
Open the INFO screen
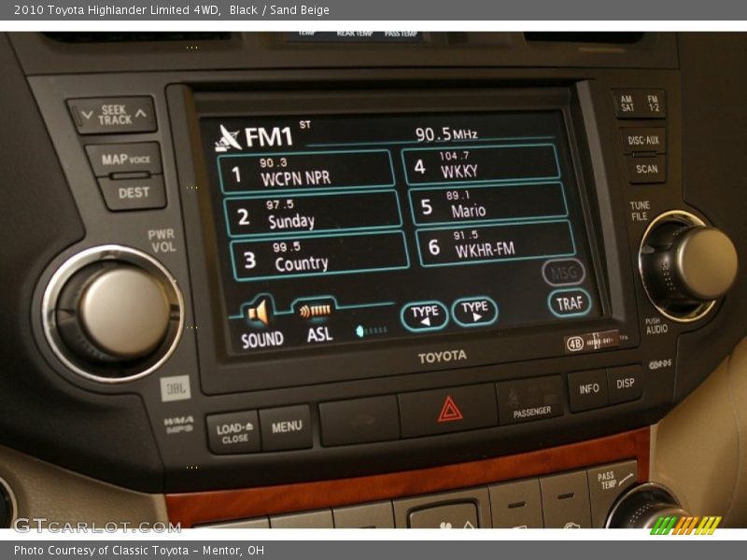(588, 389)
